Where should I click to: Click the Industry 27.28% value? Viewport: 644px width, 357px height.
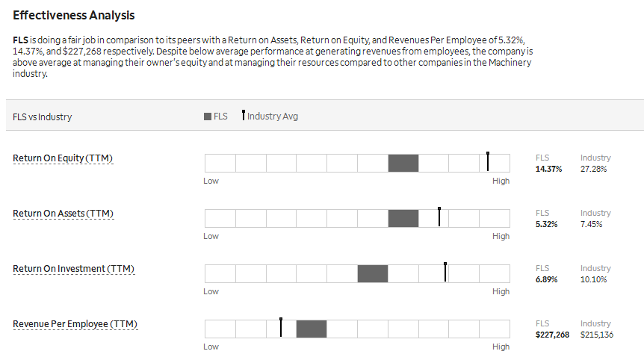point(594,169)
